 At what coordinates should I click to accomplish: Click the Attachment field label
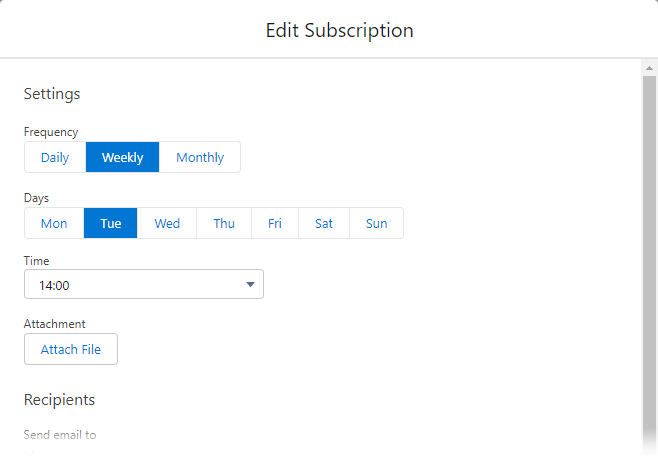tap(54, 324)
